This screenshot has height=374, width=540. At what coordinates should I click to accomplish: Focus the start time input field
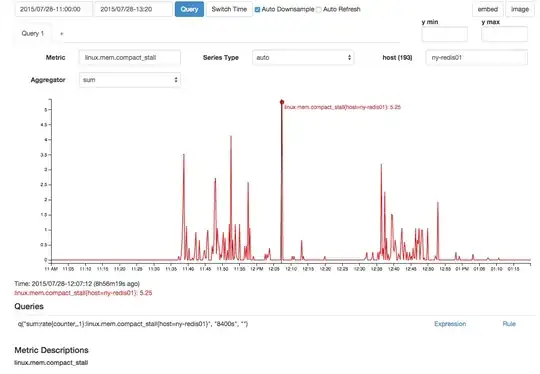coord(53,9)
